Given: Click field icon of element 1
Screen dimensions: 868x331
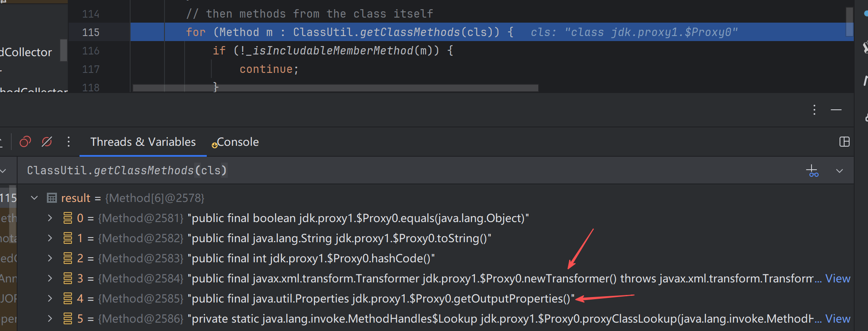Looking at the screenshot, I should [x=67, y=238].
